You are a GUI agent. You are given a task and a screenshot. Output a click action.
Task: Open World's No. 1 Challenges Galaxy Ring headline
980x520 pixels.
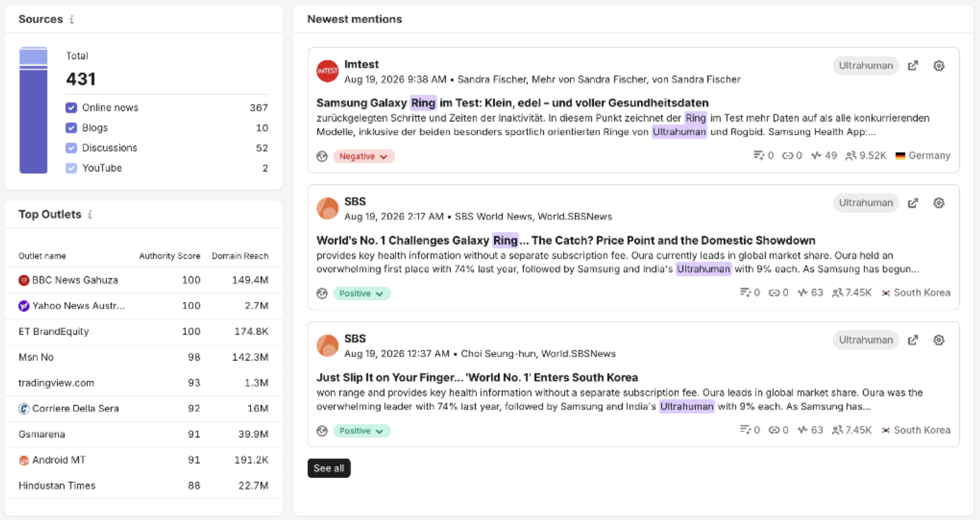[566, 240]
